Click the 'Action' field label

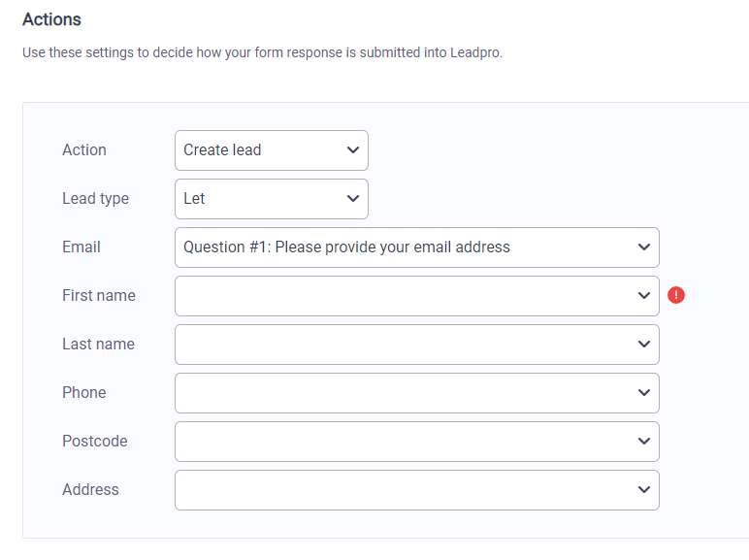click(x=84, y=150)
